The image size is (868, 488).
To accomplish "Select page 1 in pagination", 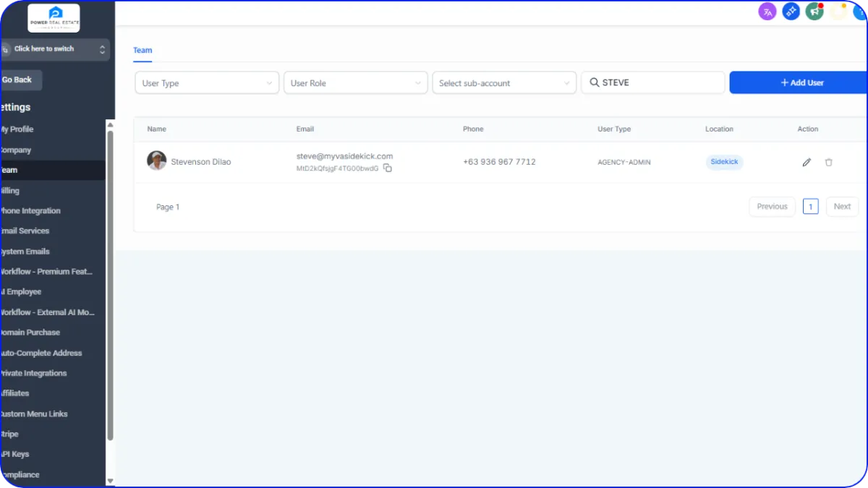I will click(x=810, y=207).
